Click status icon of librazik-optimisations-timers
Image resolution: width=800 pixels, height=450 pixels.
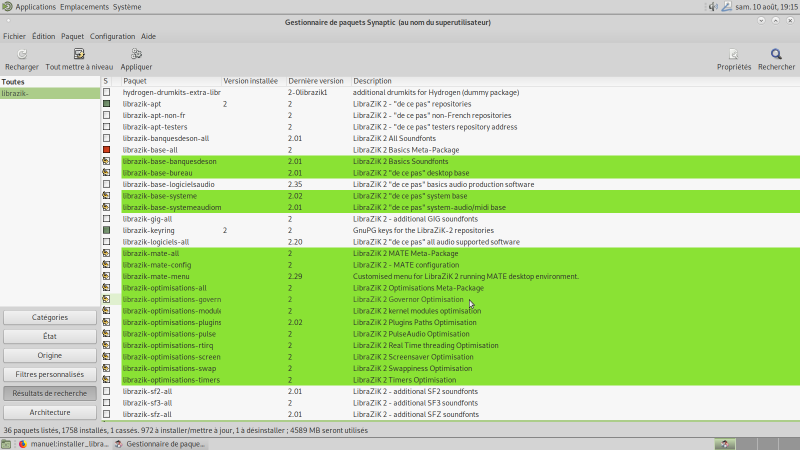tap(106, 380)
